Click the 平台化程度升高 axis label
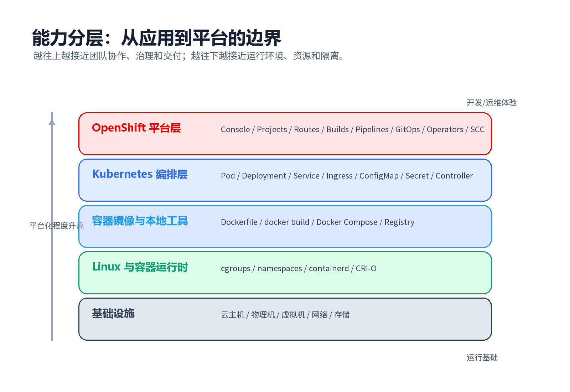 point(57,226)
